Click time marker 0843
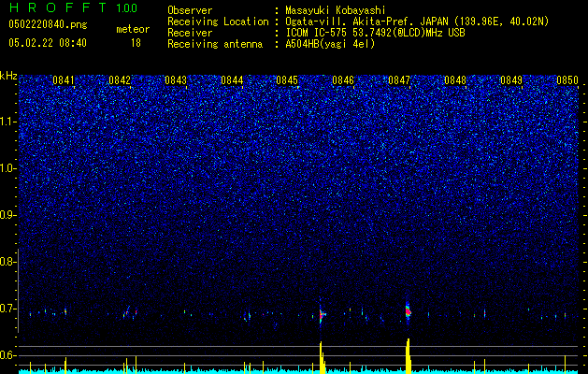588x374 pixels. point(176,80)
